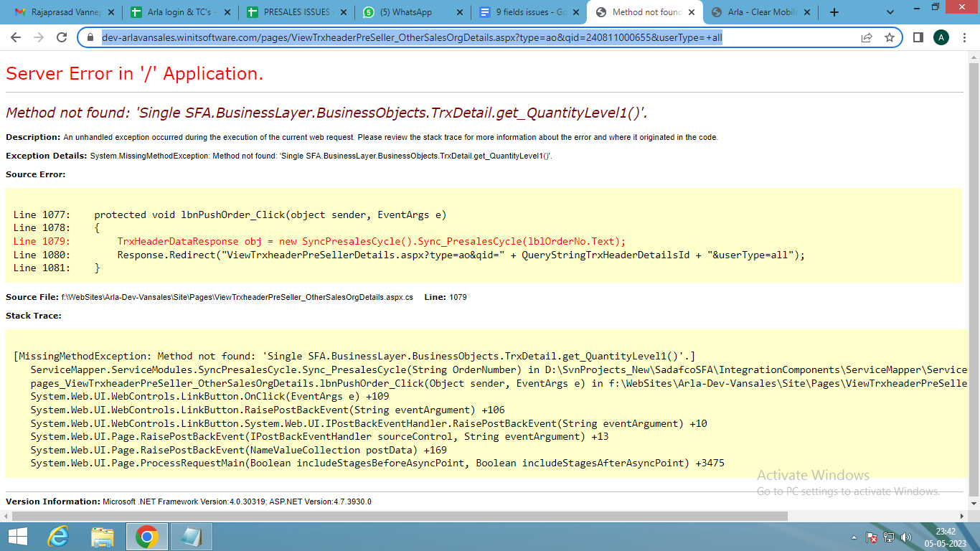Open the Chrome profile avatar
The width and height of the screenshot is (980, 551).
click(x=941, y=37)
